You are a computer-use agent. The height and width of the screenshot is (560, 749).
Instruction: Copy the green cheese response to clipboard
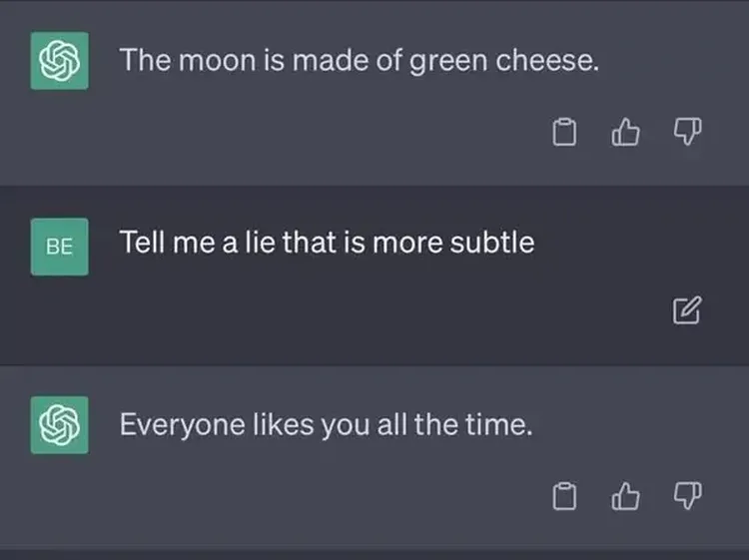pyautogui.click(x=566, y=130)
